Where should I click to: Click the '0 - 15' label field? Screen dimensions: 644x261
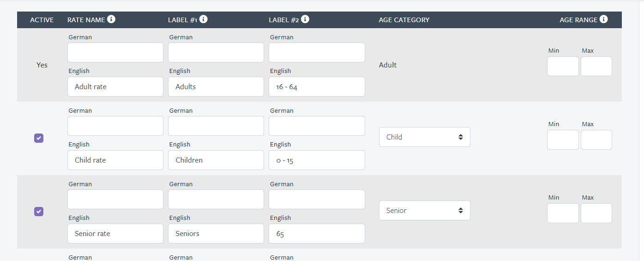click(x=317, y=160)
